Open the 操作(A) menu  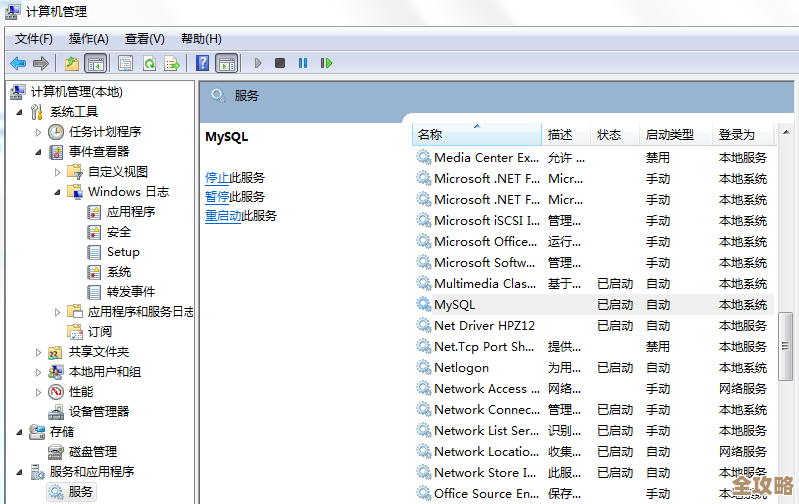(89, 39)
